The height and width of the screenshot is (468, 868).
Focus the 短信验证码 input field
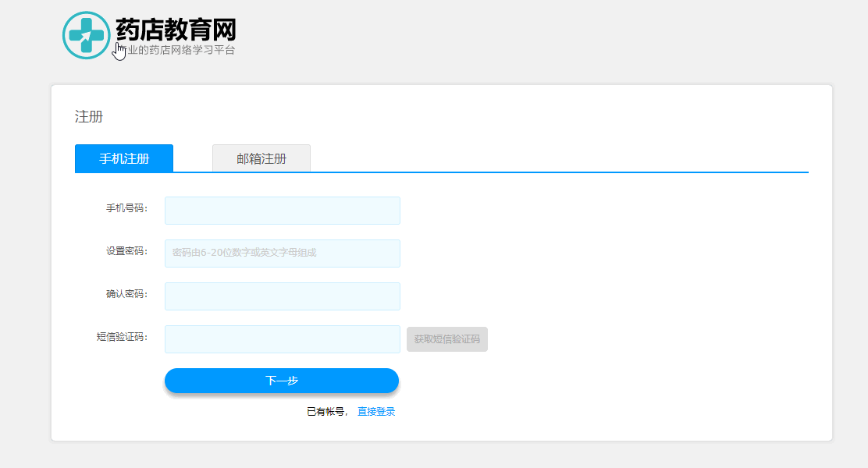pyautogui.click(x=283, y=339)
